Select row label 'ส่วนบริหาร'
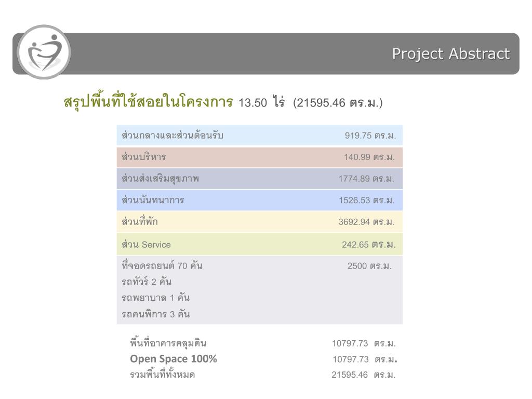 [144, 157]
